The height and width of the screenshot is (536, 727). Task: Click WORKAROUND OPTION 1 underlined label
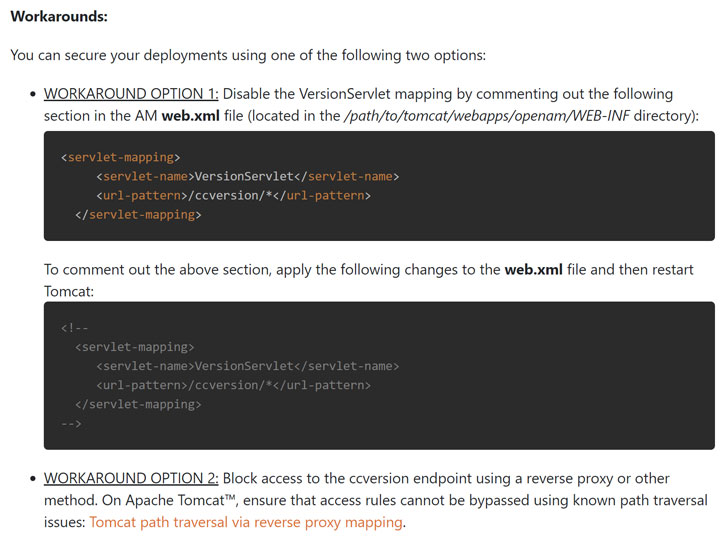[131, 94]
